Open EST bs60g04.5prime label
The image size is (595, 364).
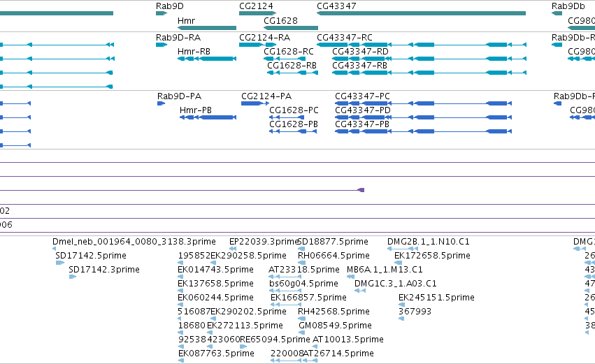coord(303,284)
